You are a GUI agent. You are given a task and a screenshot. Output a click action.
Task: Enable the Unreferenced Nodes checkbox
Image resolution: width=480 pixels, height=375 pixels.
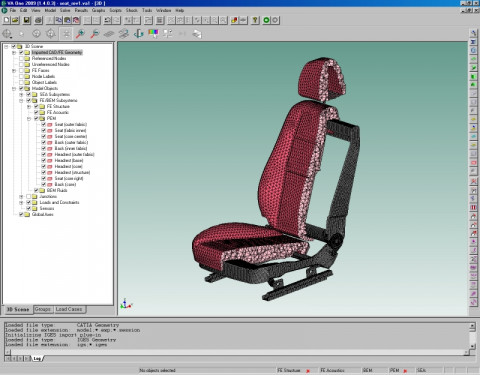21,64
